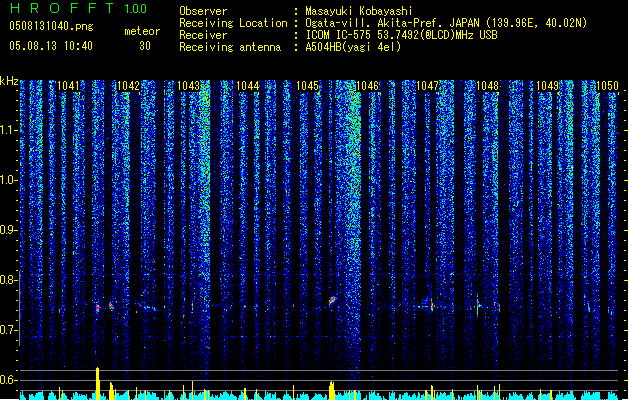Click time marker 1041
The height and width of the screenshot is (400, 629).
click(x=69, y=86)
